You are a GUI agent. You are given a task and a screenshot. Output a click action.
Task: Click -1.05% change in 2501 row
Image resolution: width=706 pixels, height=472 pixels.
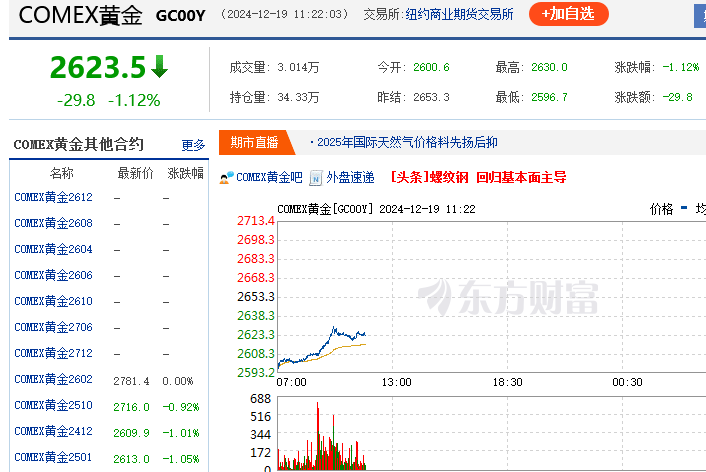click(x=181, y=459)
